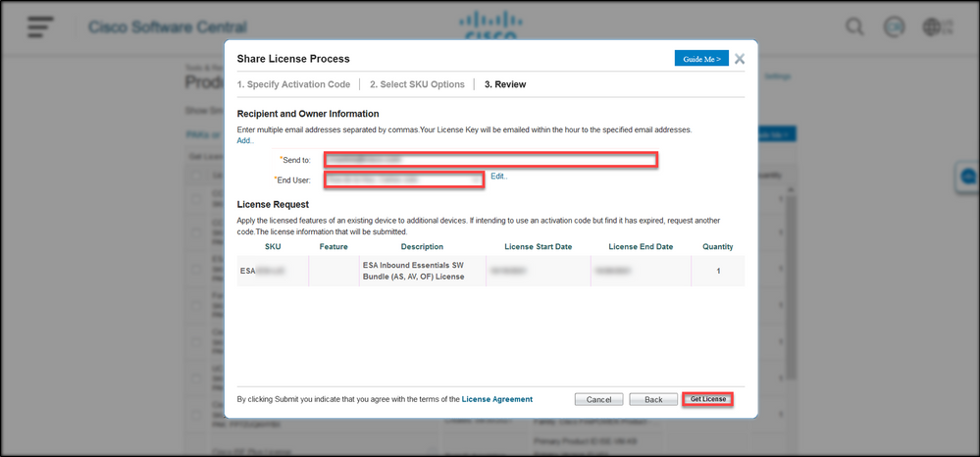Viewport: 980px width, 457px height.
Task: Go to Select SKU Options step
Action: (x=417, y=84)
